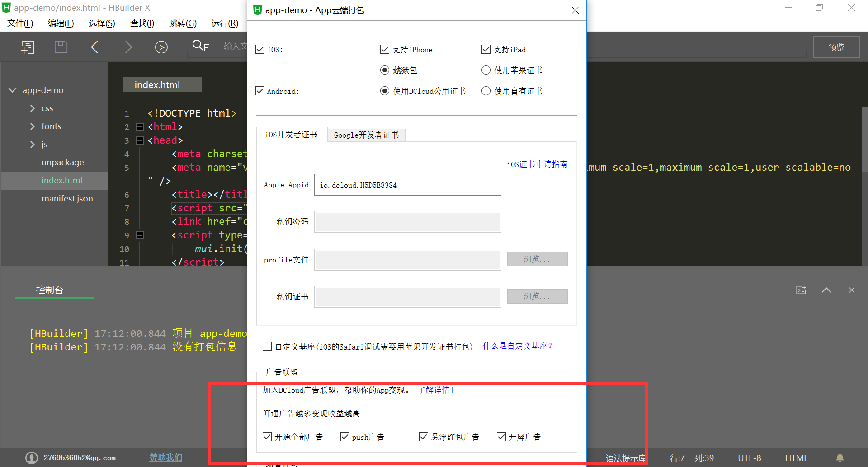Click the run play icon in toolbar

[x=161, y=47]
